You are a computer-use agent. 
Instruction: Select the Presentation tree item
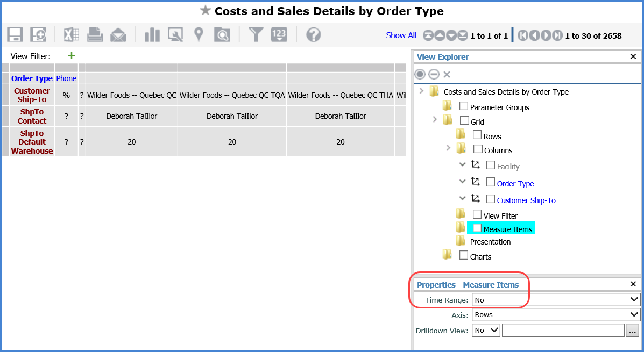(x=490, y=242)
